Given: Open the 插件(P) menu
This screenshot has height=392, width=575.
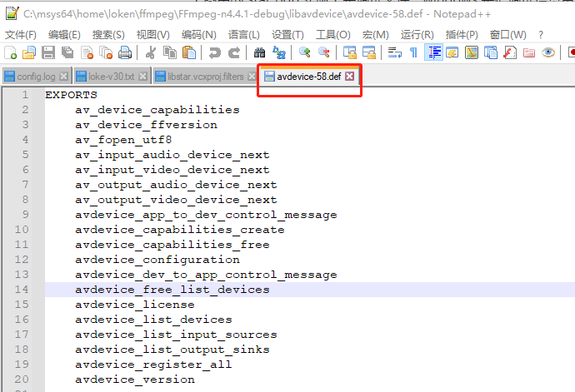Looking at the screenshot, I should [x=462, y=34].
